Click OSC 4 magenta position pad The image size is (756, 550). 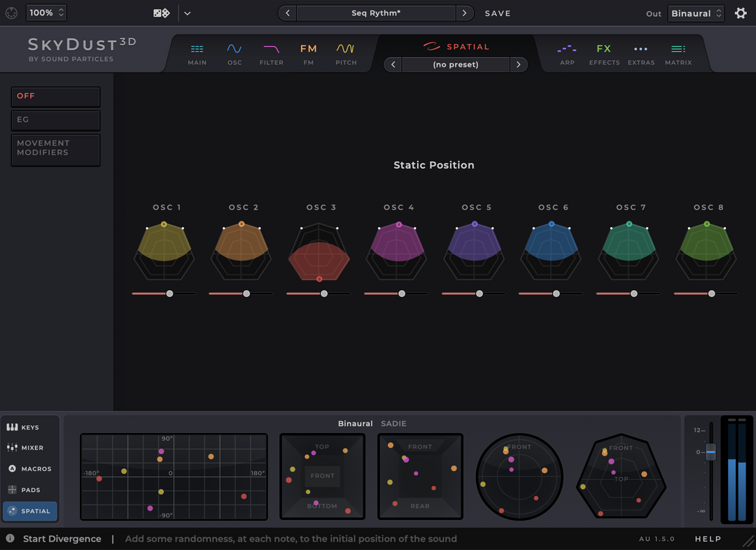(x=396, y=252)
